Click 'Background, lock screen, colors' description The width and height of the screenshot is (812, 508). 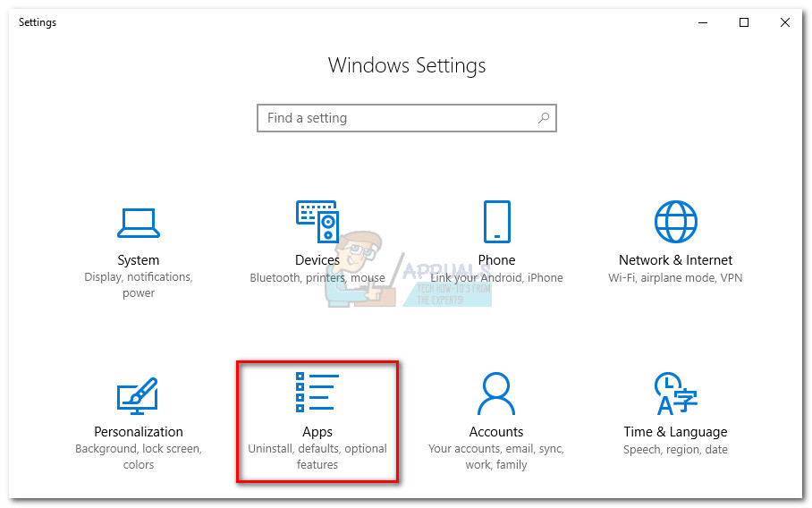(139, 457)
